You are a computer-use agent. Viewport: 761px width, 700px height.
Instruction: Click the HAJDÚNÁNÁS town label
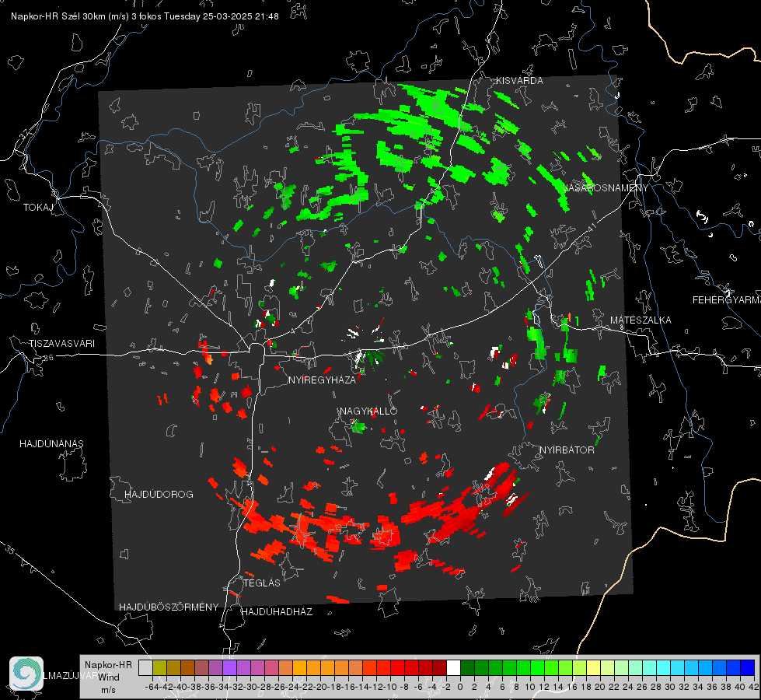pos(51,443)
